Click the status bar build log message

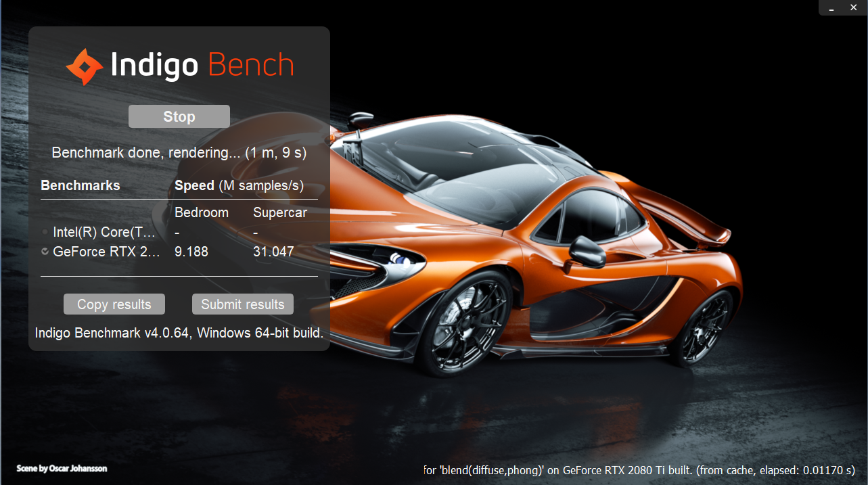639,469
